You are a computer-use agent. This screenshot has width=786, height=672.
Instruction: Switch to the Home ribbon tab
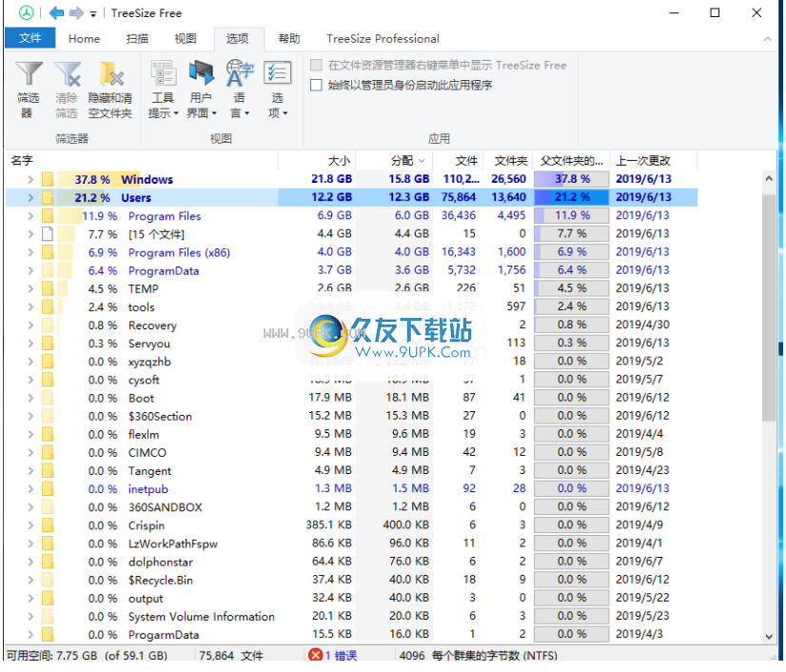84,39
